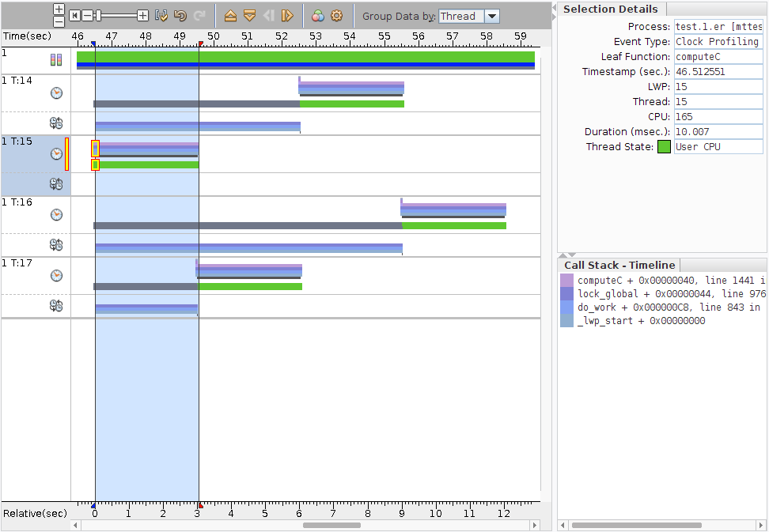The height and width of the screenshot is (532, 769).
Task: Move to the next row with down arrow
Action: [250, 16]
